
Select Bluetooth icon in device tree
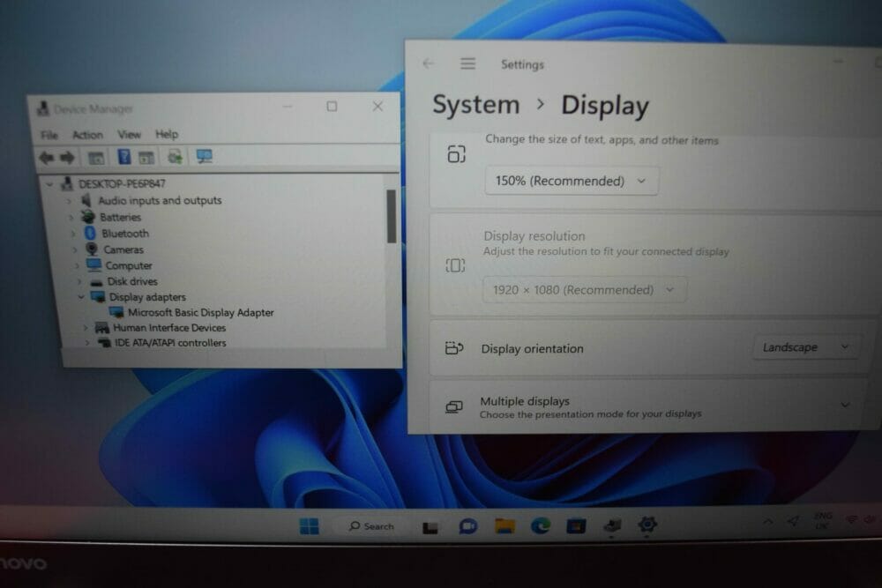(90, 233)
